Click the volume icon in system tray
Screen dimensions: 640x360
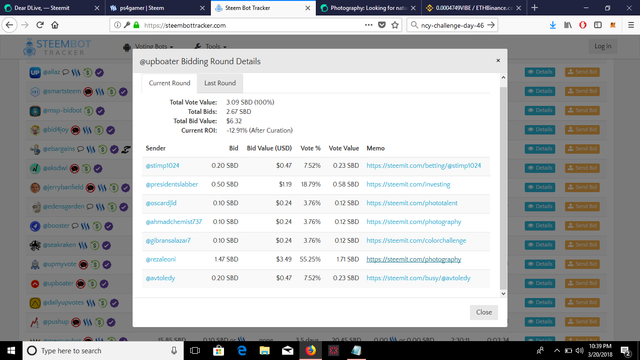pos(579,351)
